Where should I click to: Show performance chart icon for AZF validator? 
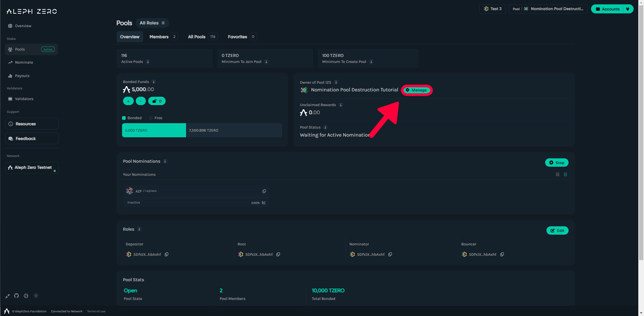tap(264, 203)
